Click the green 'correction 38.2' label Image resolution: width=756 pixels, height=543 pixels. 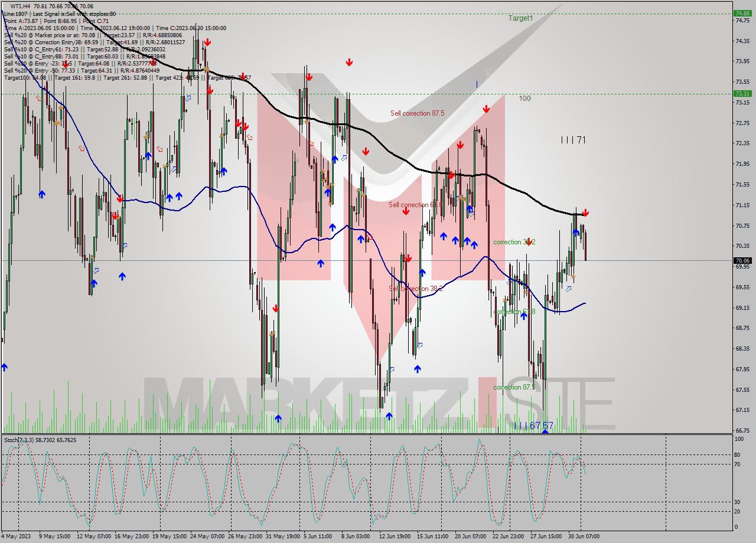click(x=514, y=242)
